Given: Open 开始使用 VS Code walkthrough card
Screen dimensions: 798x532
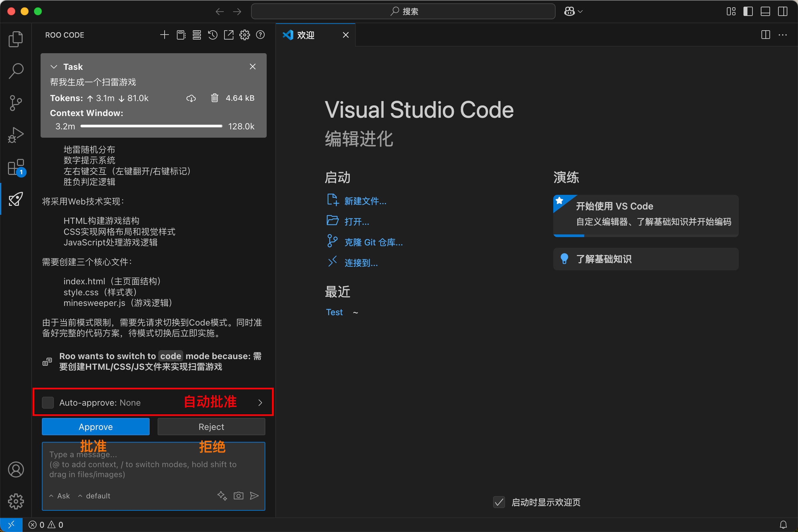Looking at the screenshot, I should pos(646,215).
